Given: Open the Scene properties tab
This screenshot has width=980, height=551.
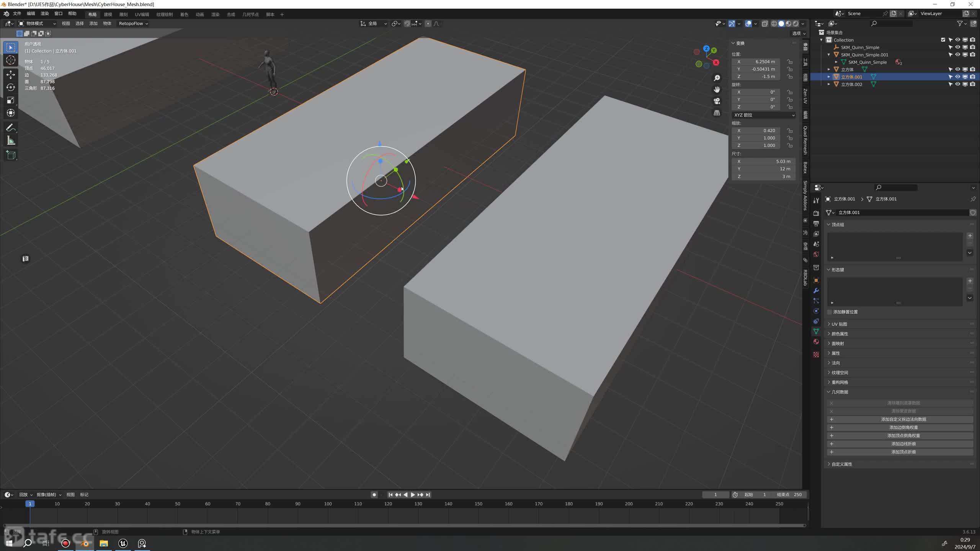Looking at the screenshot, I should pos(816,244).
